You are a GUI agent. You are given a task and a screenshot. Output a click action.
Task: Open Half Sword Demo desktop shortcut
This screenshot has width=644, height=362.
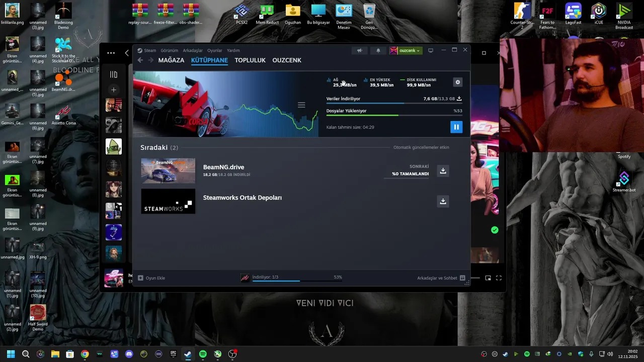[38, 318]
